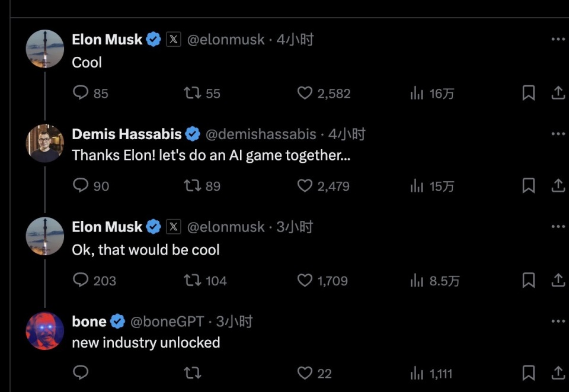The height and width of the screenshot is (392, 569).
Task: Open the @boneGPT handle link
Action: coord(167,322)
